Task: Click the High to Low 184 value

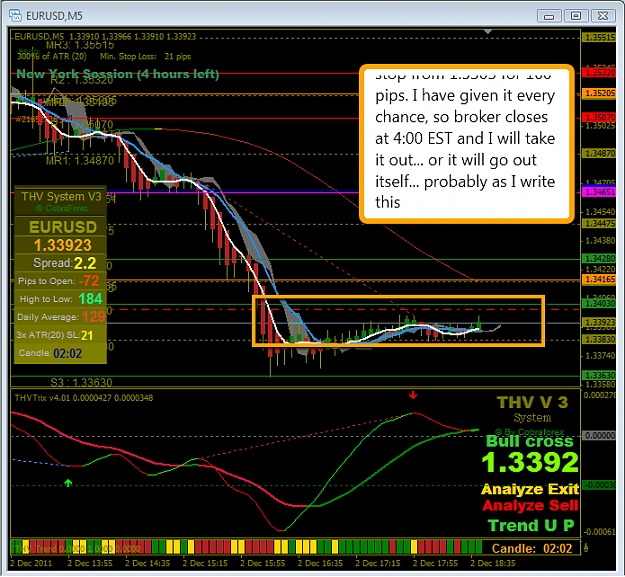Action: (90, 299)
